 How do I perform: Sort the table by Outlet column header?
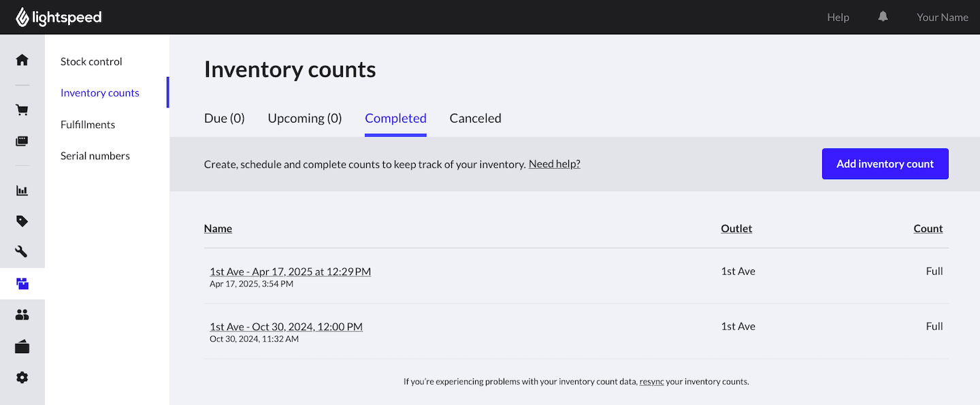tap(736, 229)
